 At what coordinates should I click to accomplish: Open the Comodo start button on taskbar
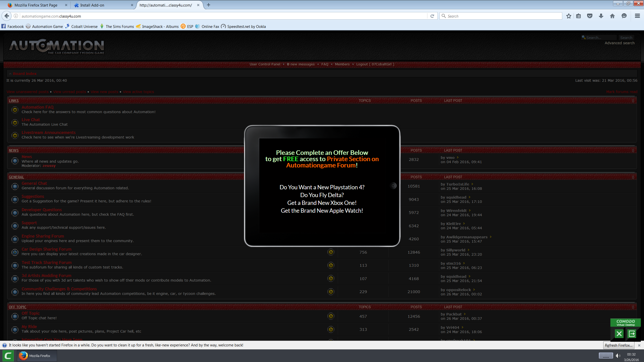[8, 356]
